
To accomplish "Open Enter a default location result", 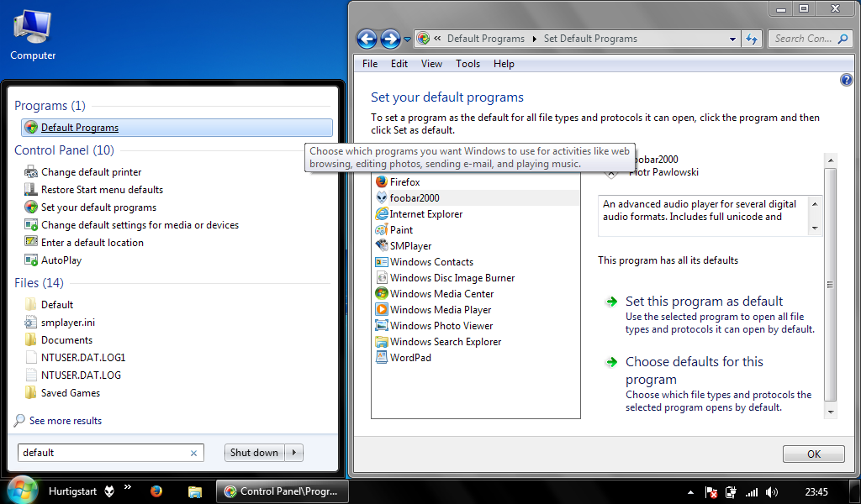I will click(x=83, y=243).
